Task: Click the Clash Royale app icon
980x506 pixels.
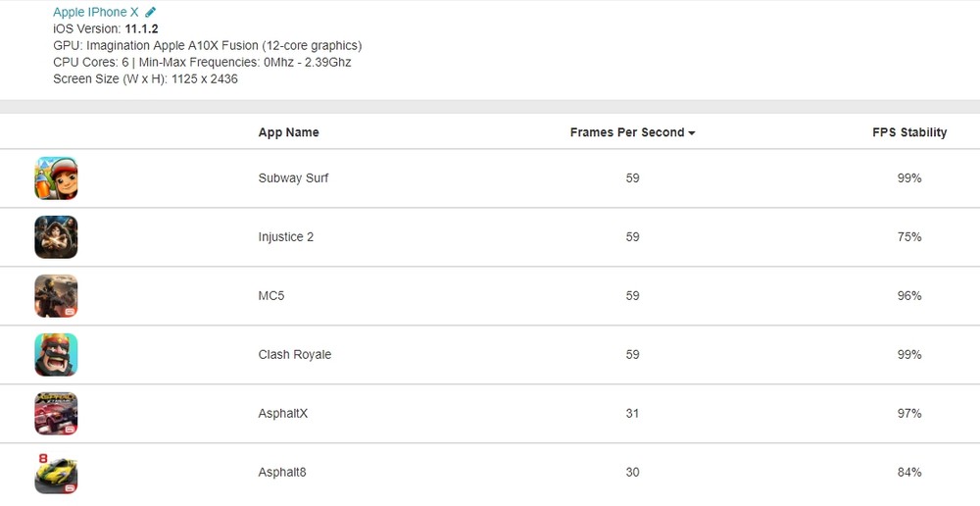Action: pos(56,355)
